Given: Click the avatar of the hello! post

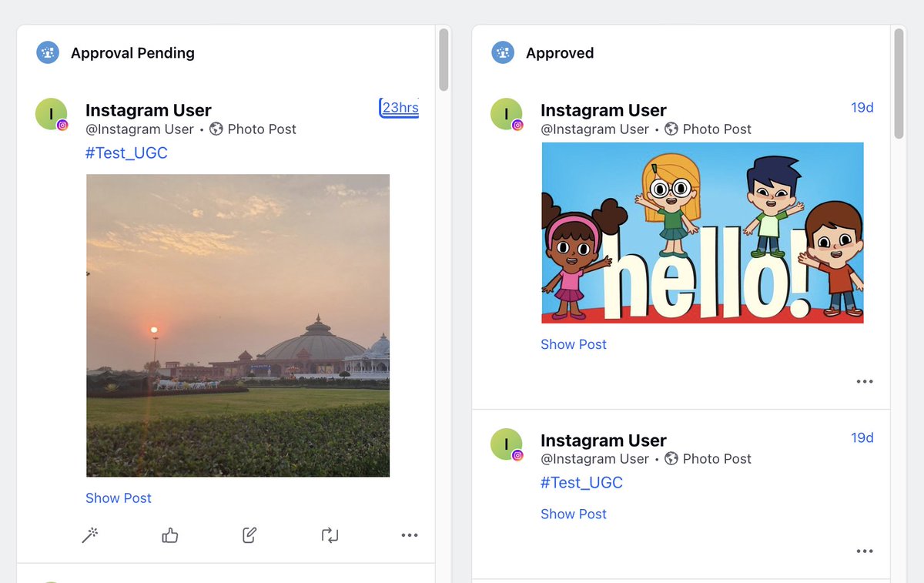Looking at the screenshot, I should click(507, 115).
